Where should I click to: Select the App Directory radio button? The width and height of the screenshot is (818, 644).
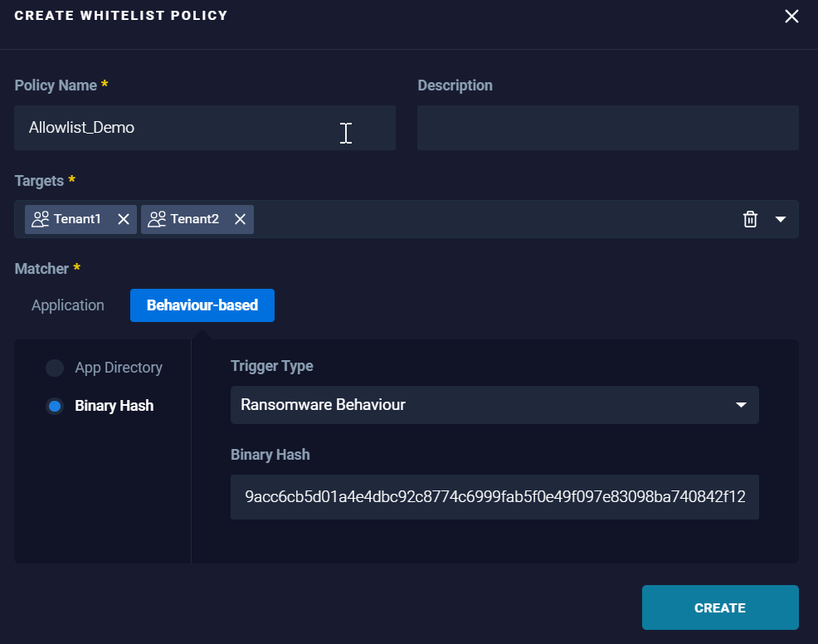click(55, 367)
